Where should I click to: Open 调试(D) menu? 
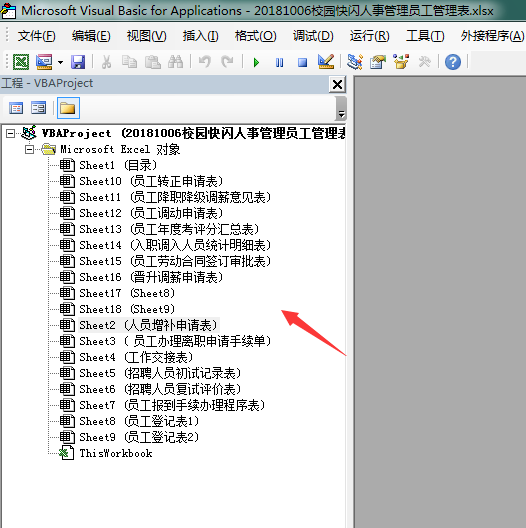pos(313,36)
